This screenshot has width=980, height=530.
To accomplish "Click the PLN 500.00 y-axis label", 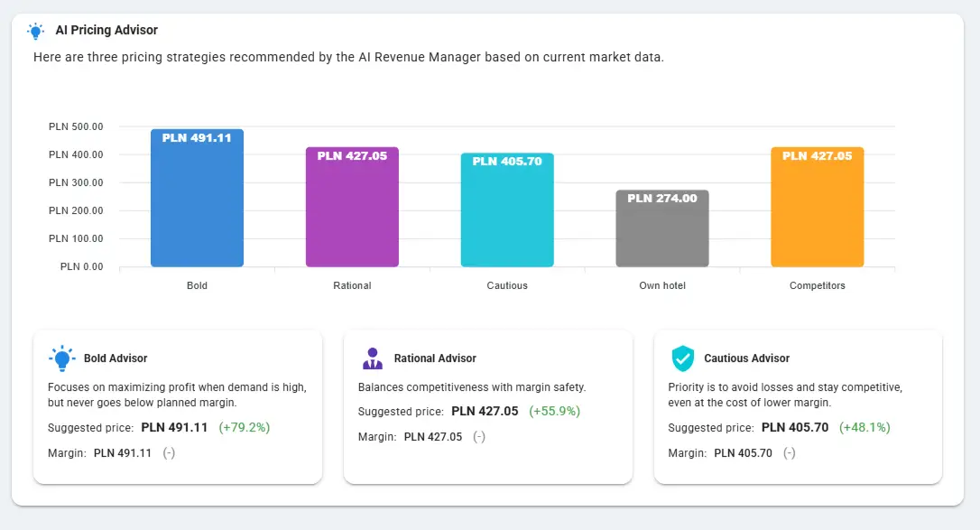I will pyautogui.click(x=76, y=127).
